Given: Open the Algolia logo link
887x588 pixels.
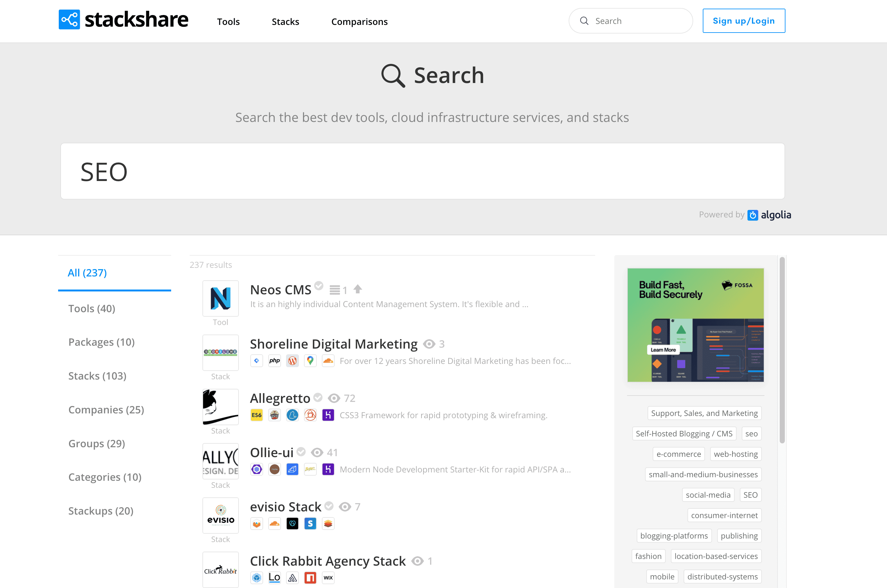Looking at the screenshot, I should (769, 215).
